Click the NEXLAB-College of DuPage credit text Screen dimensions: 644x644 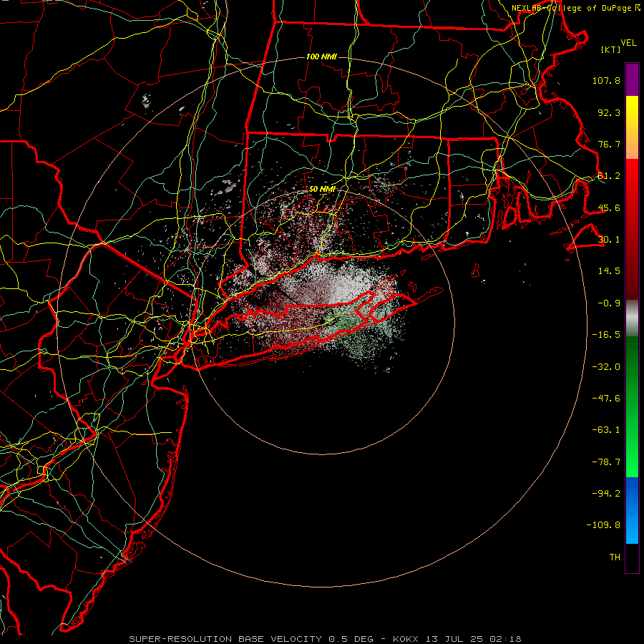pyautogui.click(x=572, y=8)
